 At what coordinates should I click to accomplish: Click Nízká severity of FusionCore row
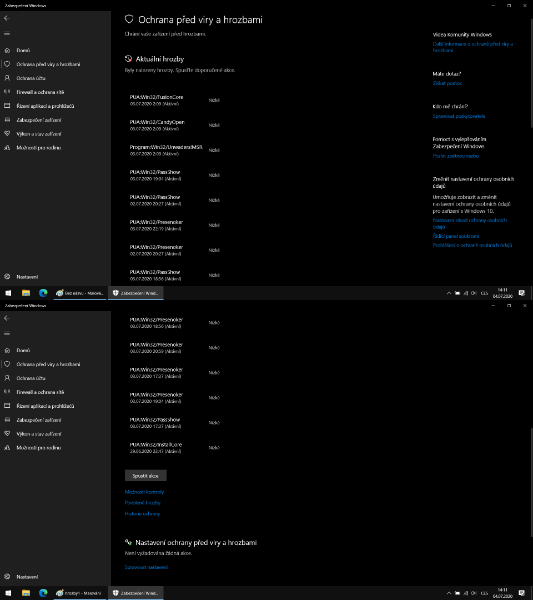[214, 100]
